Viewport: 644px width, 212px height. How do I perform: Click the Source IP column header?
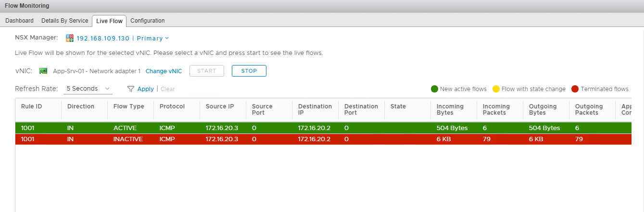pyautogui.click(x=219, y=106)
